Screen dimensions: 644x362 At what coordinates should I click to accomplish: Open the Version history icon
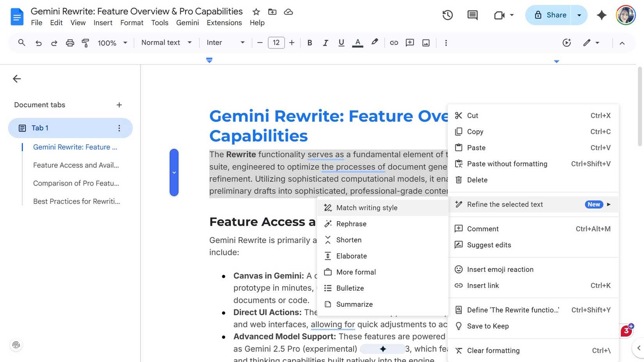click(447, 15)
